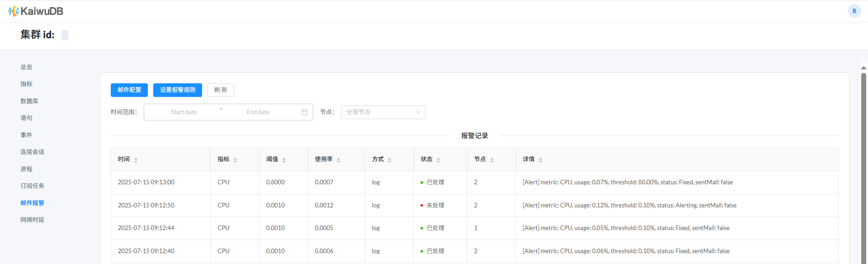Open the user avatar R menu
The image size is (868, 264).
(854, 11)
